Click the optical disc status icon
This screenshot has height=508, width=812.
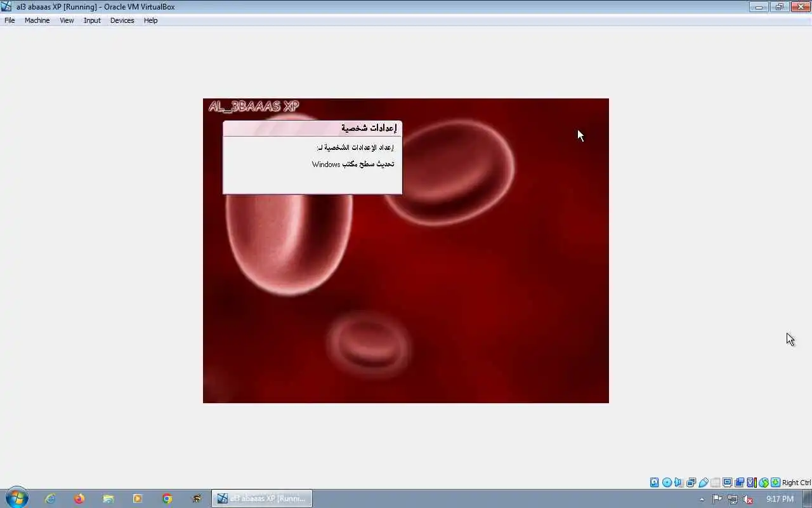point(667,483)
